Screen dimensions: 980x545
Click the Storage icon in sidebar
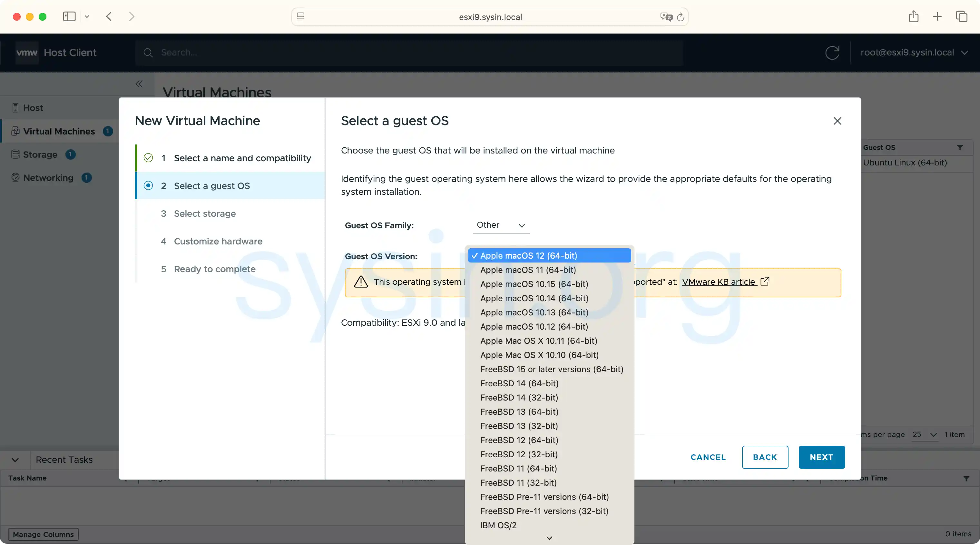15,154
